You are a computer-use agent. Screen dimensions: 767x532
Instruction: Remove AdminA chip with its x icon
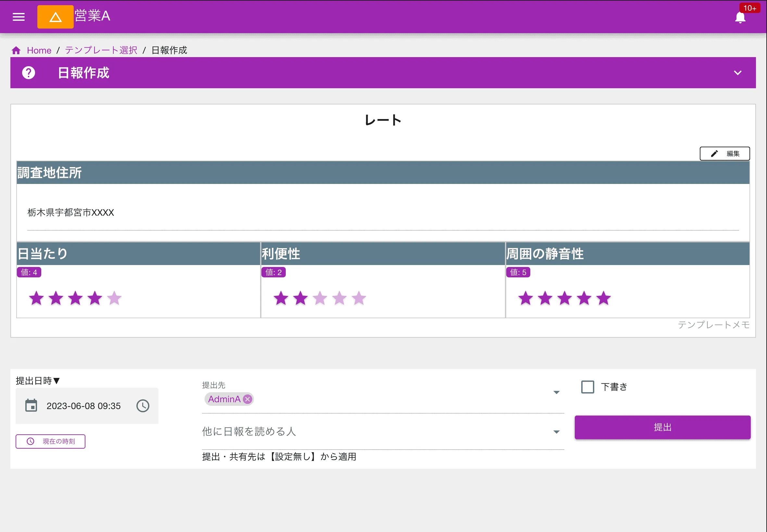247,399
